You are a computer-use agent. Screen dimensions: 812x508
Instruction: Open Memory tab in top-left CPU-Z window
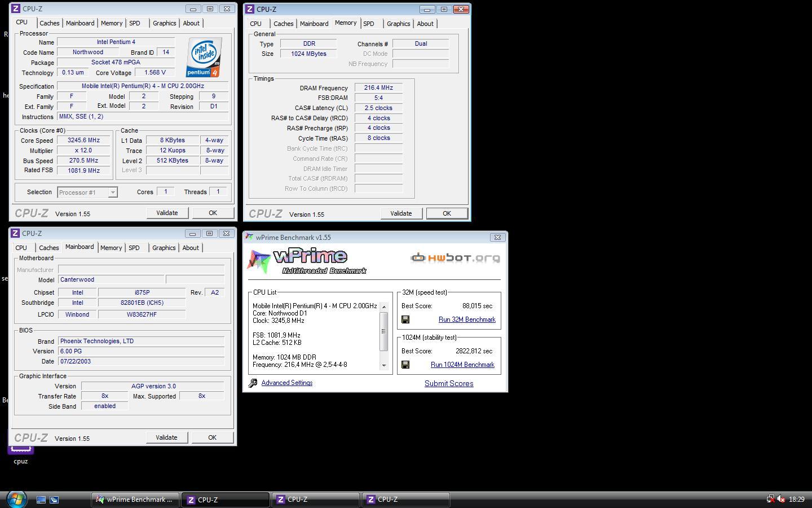112,23
